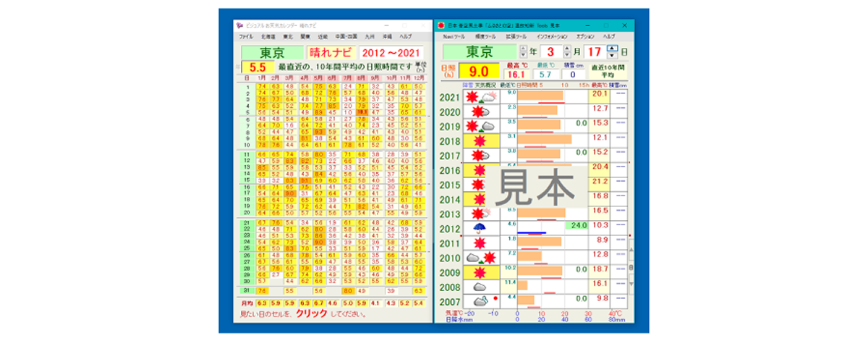Click the 2012 rainy umbrella icon
868x341 pixels.
pyautogui.click(x=479, y=227)
